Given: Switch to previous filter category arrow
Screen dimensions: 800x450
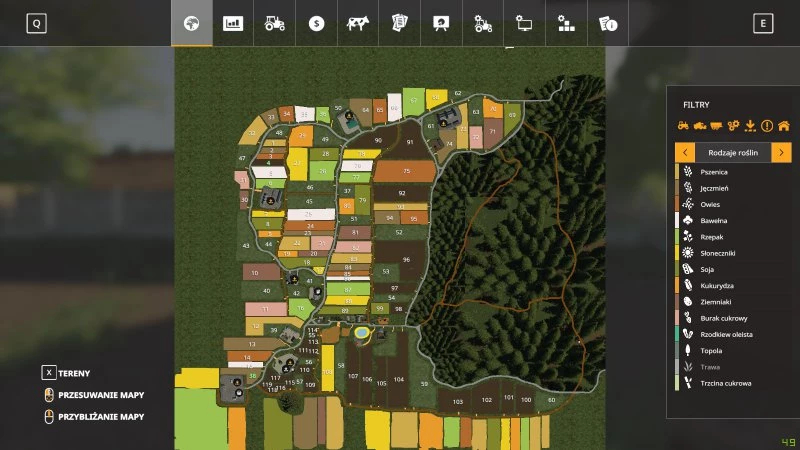Looking at the screenshot, I should point(685,152).
